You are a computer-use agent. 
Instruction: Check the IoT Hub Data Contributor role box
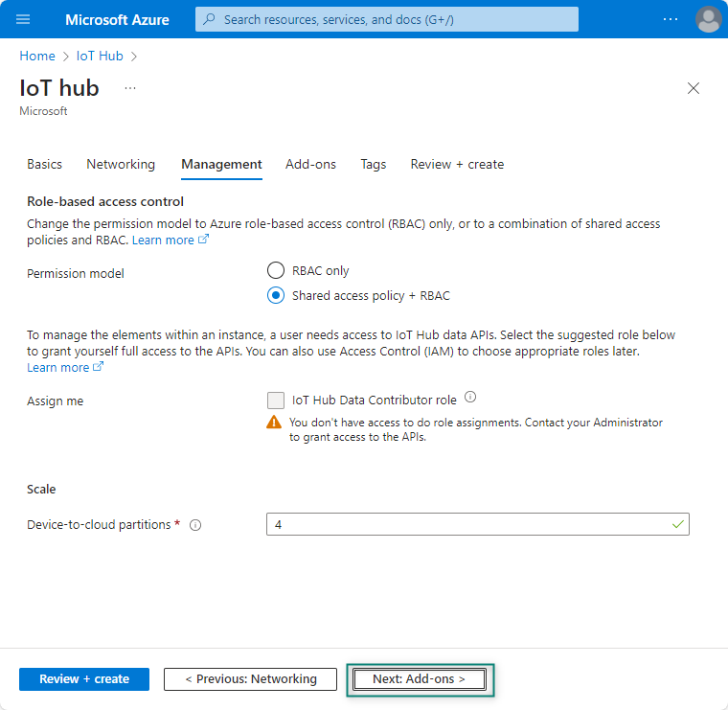[x=276, y=400]
